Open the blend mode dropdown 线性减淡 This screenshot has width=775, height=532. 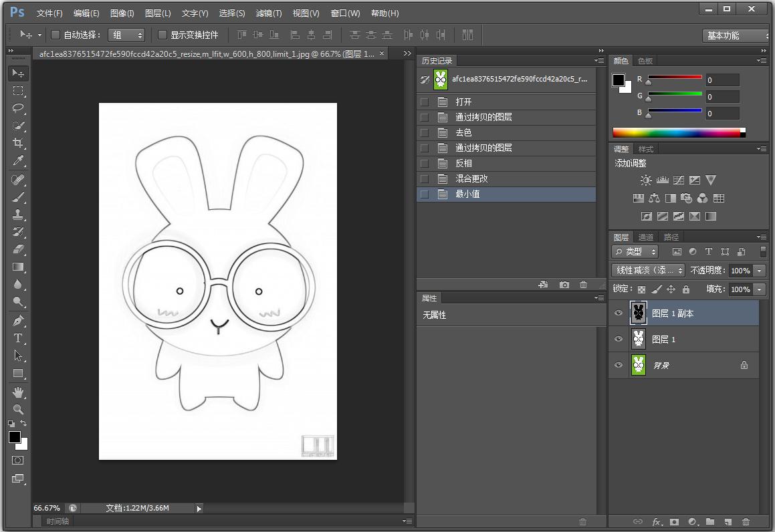coord(648,270)
